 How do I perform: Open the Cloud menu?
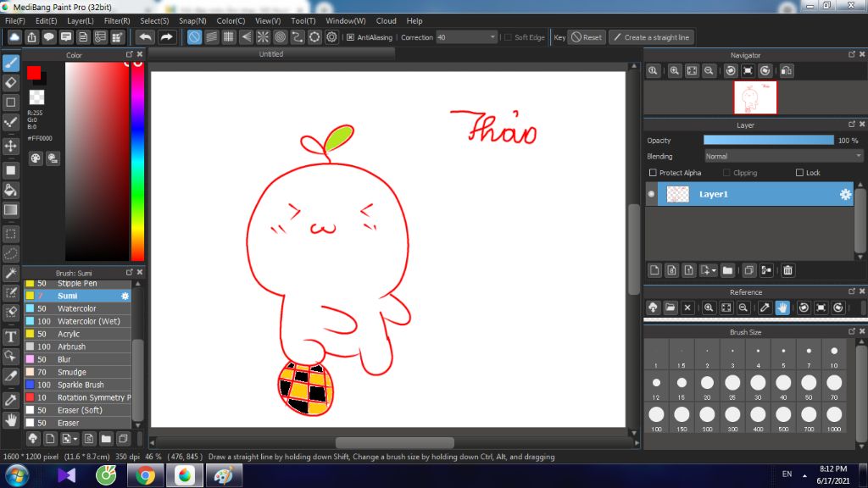(x=386, y=21)
